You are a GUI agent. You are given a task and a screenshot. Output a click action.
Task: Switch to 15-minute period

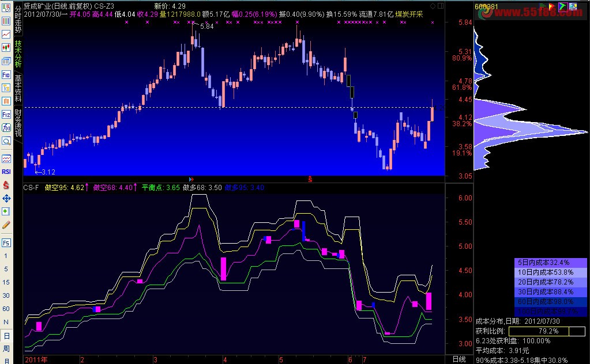tap(6, 282)
